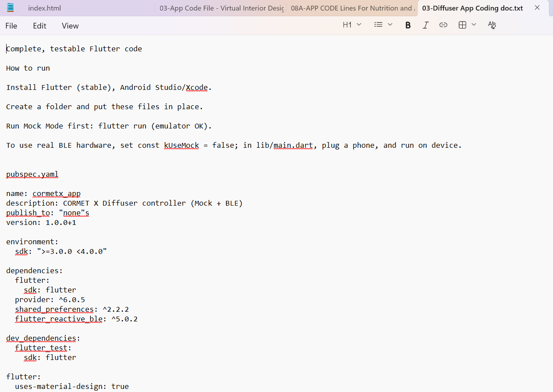Toggle bold formatting
This screenshot has height=392, width=553.
click(x=408, y=25)
